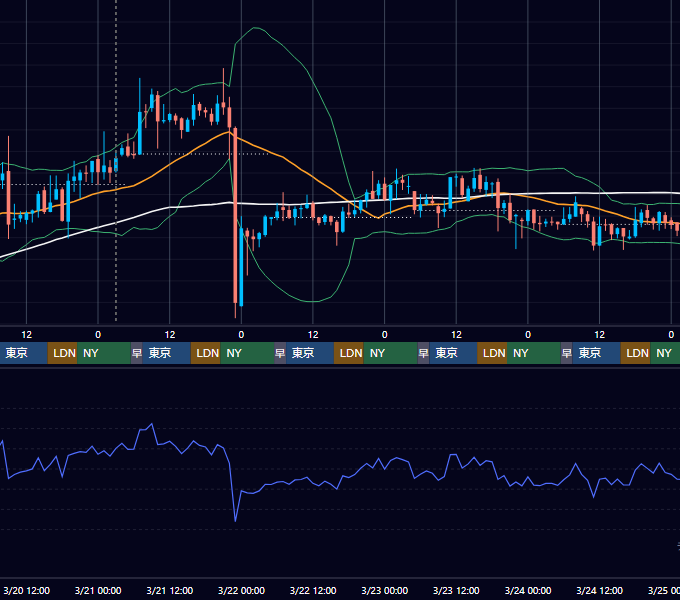This screenshot has width=680, height=600.
Task: Click the 3/21 12:00 date label
Action: [170, 590]
